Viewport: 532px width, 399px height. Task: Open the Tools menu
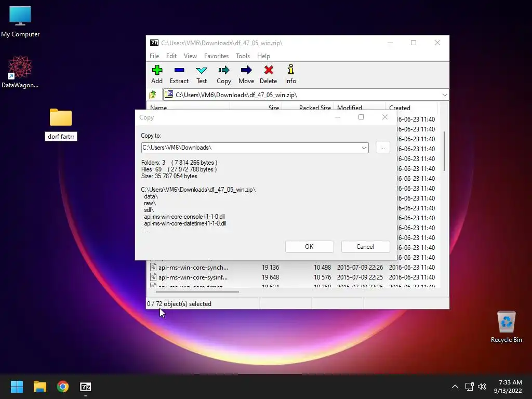pyautogui.click(x=243, y=56)
